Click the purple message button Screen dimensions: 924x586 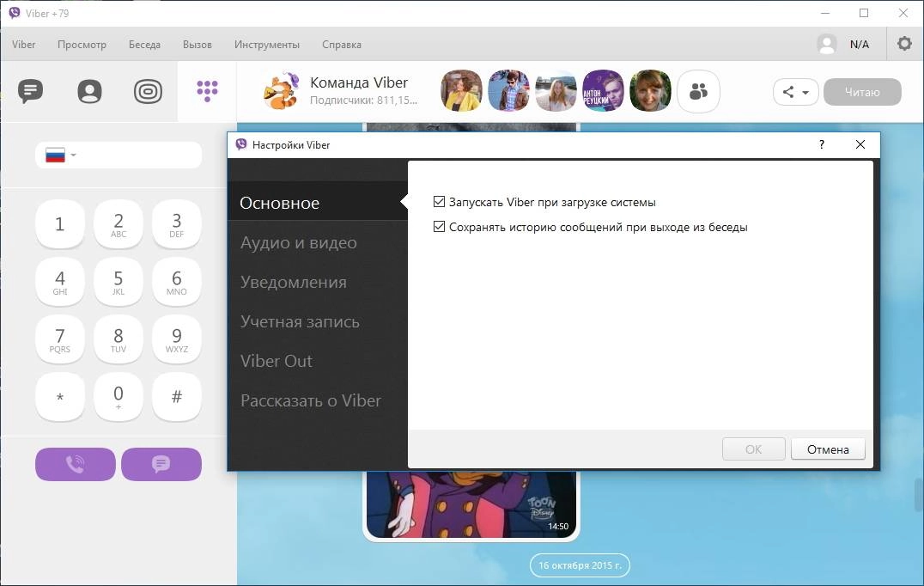coord(161,464)
